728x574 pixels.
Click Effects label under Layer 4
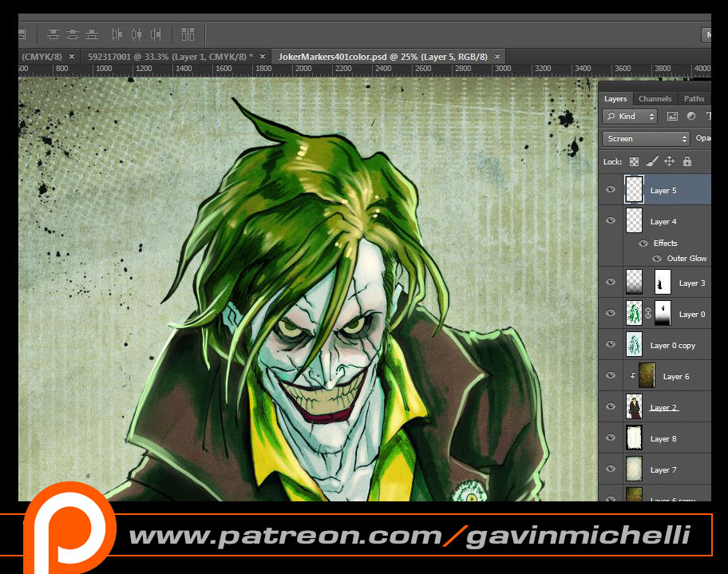[665, 243]
